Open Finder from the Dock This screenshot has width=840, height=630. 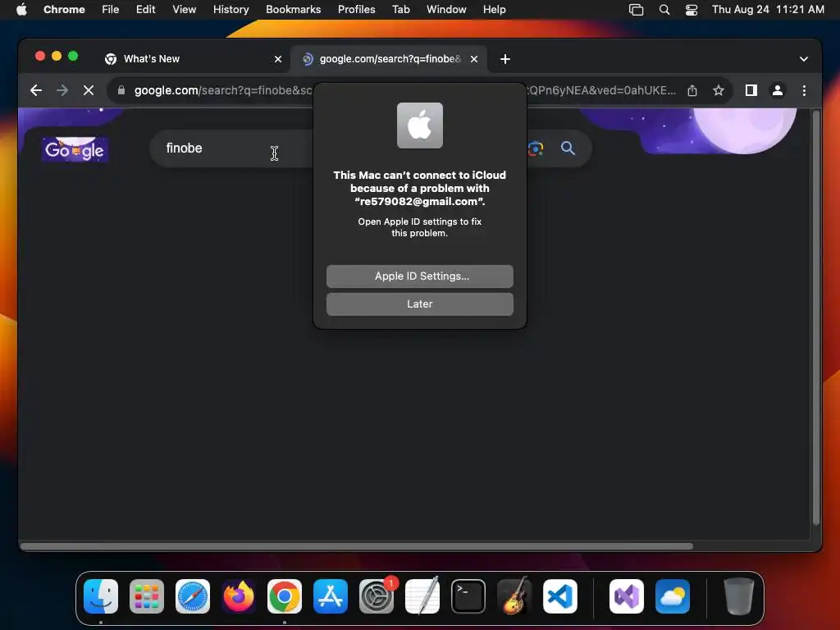point(101,596)
